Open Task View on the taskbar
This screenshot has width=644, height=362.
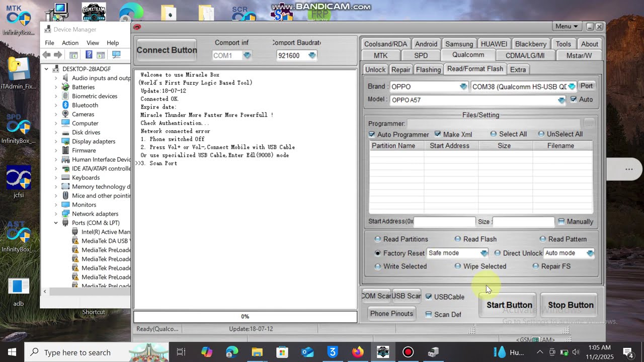pyautogui.click(x=181, y=352)
